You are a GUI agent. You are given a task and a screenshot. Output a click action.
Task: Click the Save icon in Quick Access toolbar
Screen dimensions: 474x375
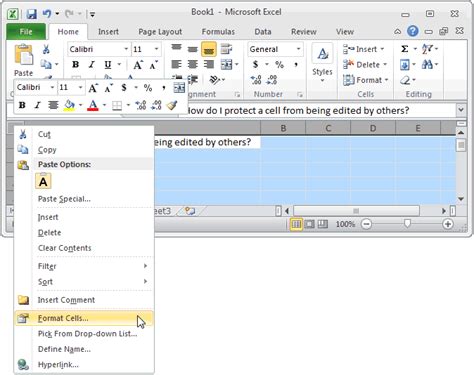click(x=32, y=14)
